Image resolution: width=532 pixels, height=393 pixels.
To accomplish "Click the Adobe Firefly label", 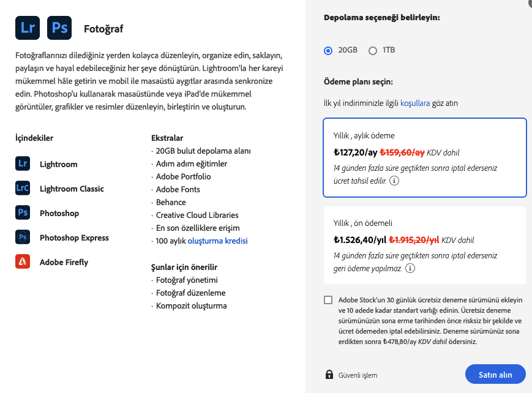I will (64, 262).
